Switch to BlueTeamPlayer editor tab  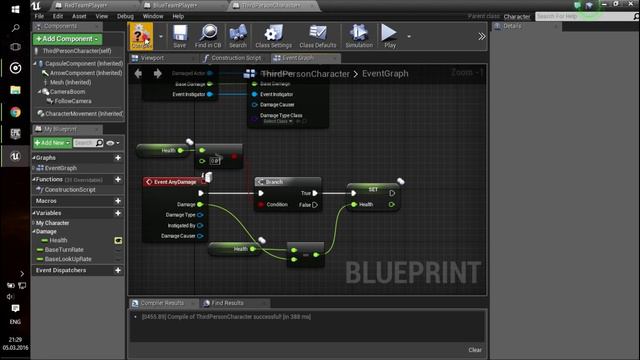(x=175, y=5)
